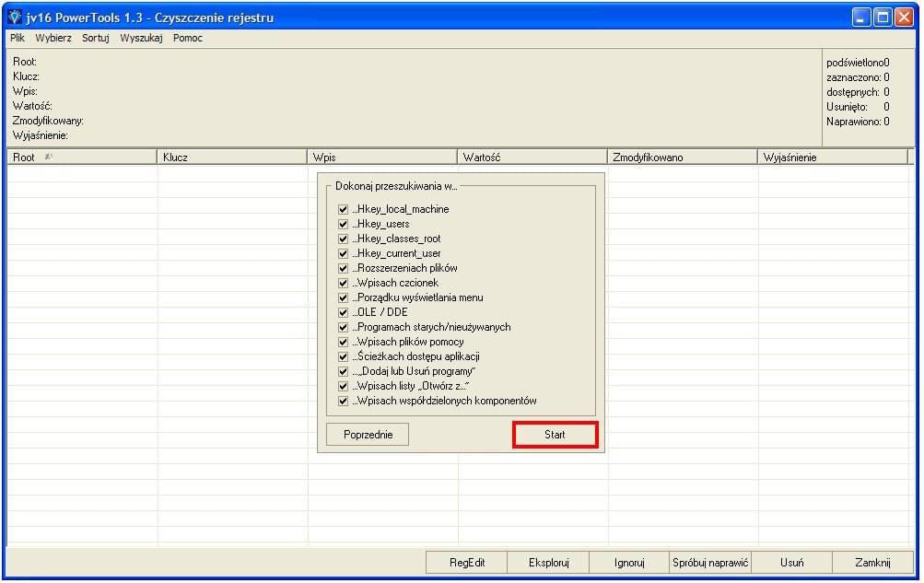The image size is (924, 583).
Task: Sort by the Root column header
Action: pos(81,157)
